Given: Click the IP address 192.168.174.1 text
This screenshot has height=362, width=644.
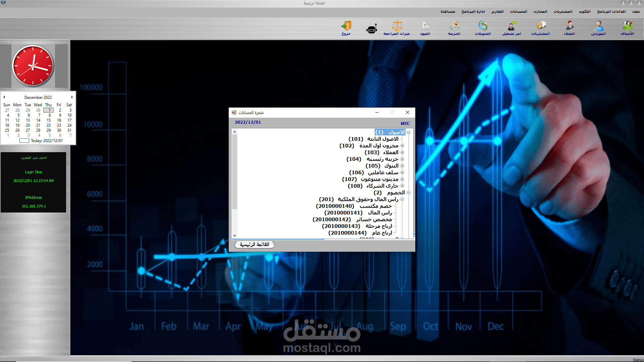Looking at the screenshot, I should [34, 206].
